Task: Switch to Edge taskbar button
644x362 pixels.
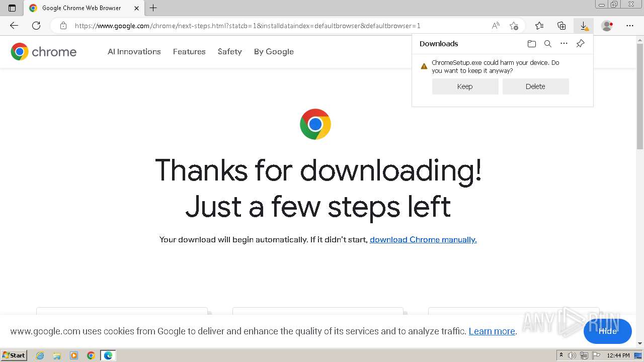Action: click(x=108, y=355)
